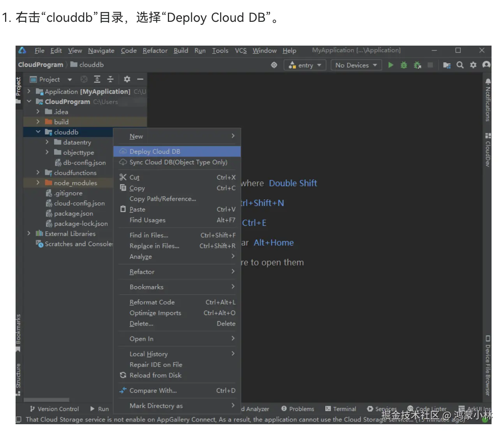
Task: Click the target locate icon near entry
Action: click(x=274, y=65)
